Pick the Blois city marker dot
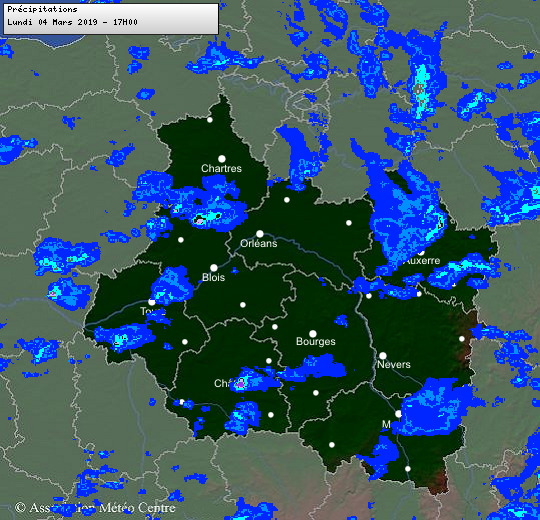The width and height of the screenshot is (540, 520). coord(214,268)
